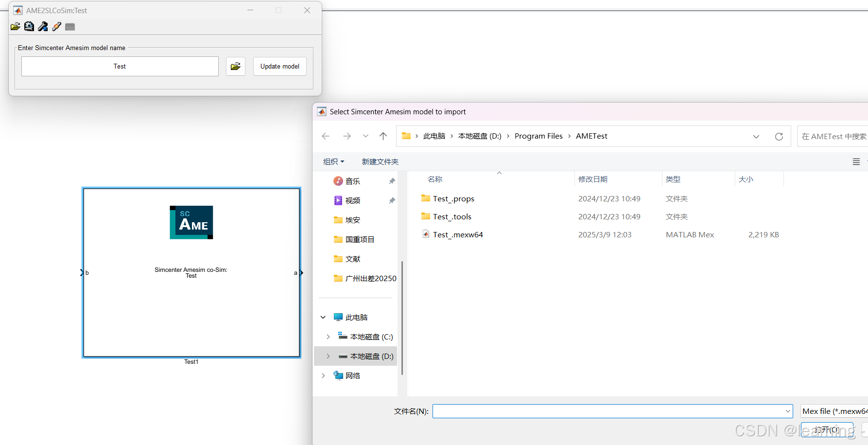This screenshot has width=868, height=445.
Task: Open the filename history dropdown arrow
Action: [x=788, y=411]
